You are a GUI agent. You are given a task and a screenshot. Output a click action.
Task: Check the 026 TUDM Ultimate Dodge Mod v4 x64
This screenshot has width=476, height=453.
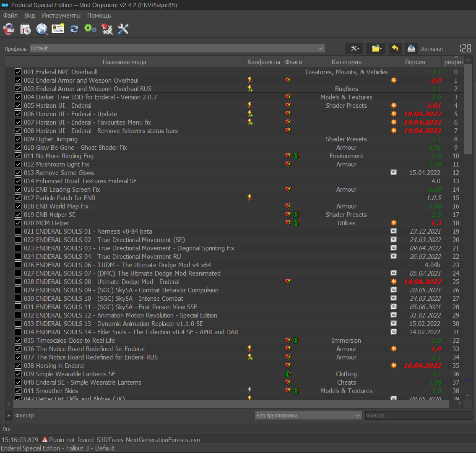click(x=18, y=265)
